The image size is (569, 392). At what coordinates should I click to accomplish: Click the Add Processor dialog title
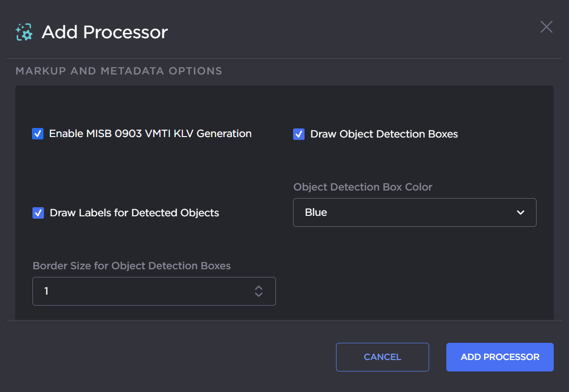pyautogui.click(x=104, y=32)
